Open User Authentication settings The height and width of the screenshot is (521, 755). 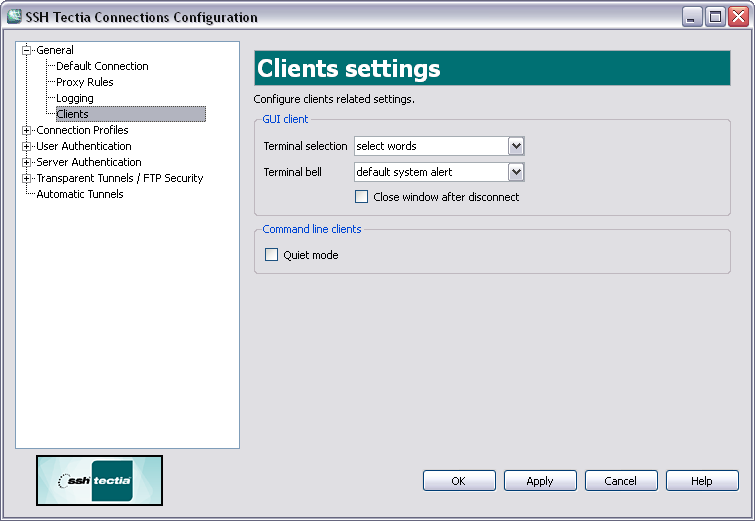pos(84,146)
